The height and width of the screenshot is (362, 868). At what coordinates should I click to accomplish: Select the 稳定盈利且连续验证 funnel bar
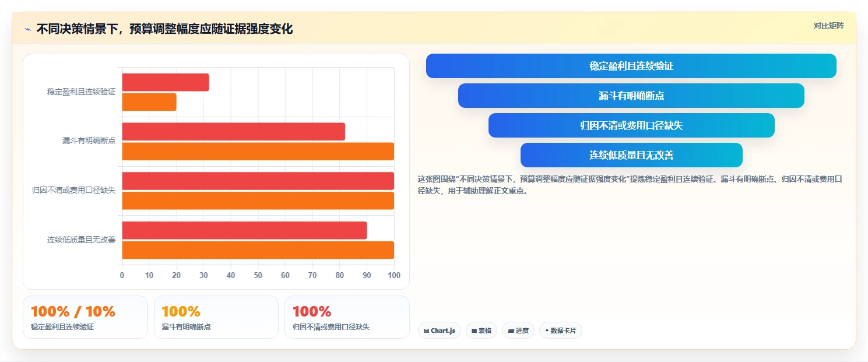pyautogui.click(x=631, y=66)
